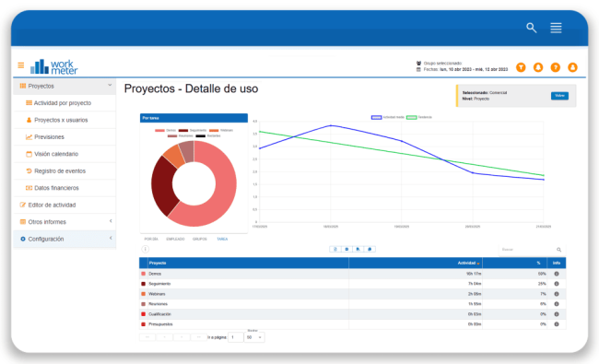Go to the last page of the table

pyautogui.click(x=199, y=337)
